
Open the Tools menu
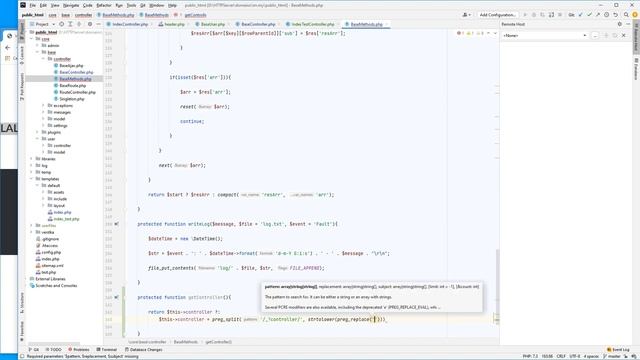pos(131,5)
